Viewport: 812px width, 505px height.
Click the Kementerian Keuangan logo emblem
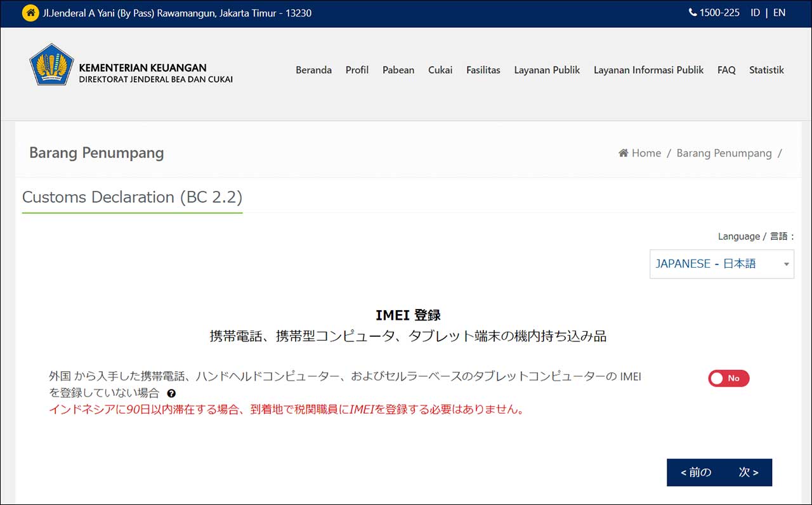tap(51, 65)
